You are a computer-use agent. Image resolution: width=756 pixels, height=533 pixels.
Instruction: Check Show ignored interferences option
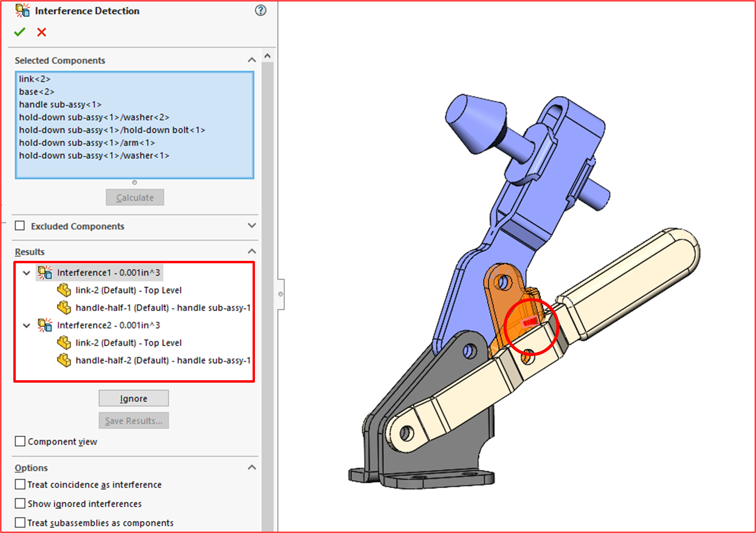pyautogui.click(x=20, y=503)
